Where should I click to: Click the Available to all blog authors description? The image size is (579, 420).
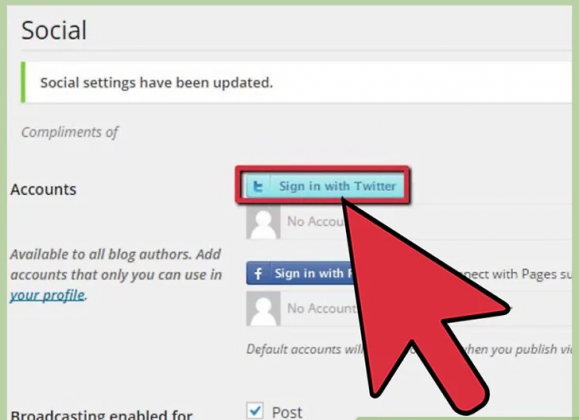116,274
